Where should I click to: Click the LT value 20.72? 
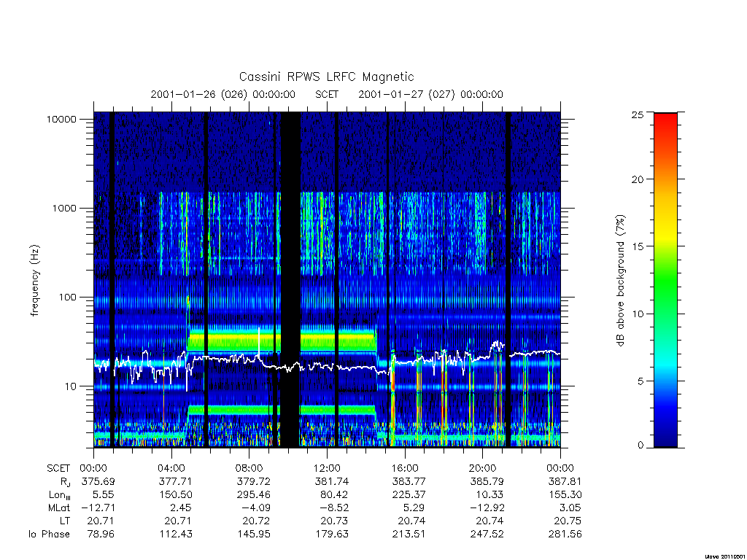tap(256, 521)
